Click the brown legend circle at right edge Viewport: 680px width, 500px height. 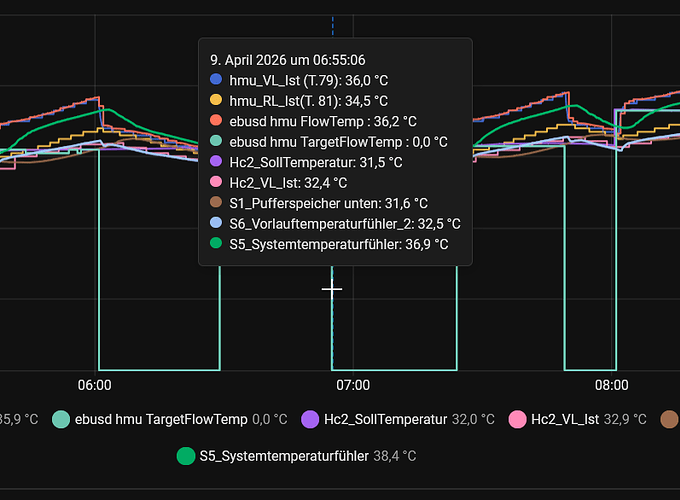[x=673, y=420]
